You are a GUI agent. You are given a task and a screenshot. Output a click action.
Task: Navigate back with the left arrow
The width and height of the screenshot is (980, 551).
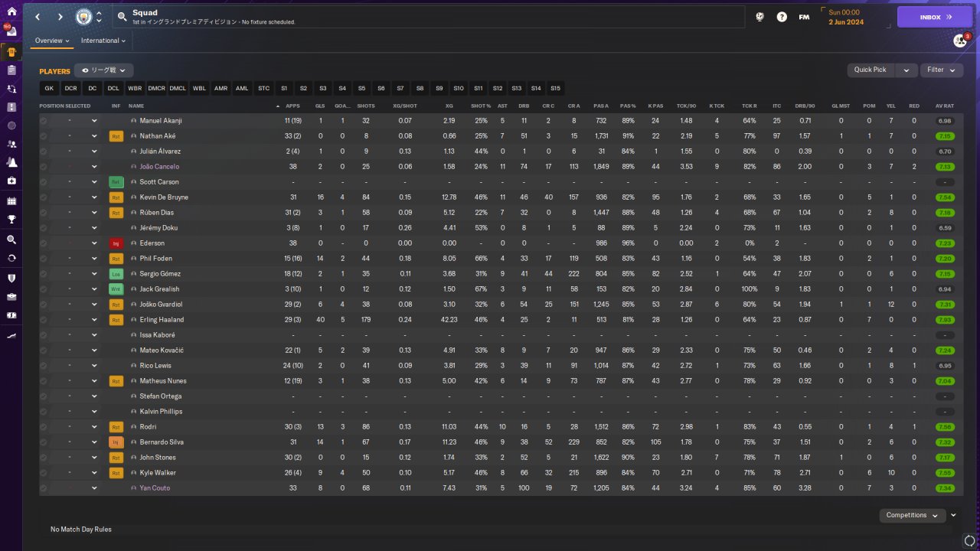(38, 17)
